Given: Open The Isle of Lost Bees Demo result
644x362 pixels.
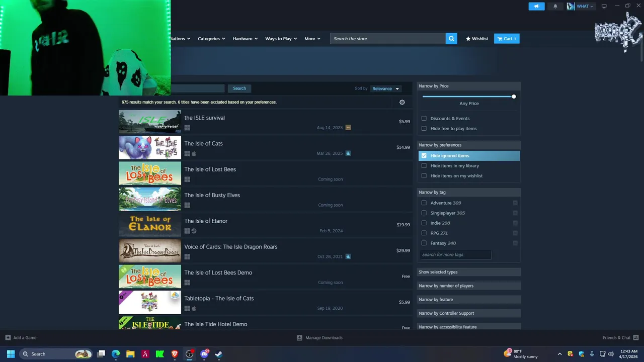Looking at the screenshot, I should tap(266, 277).
